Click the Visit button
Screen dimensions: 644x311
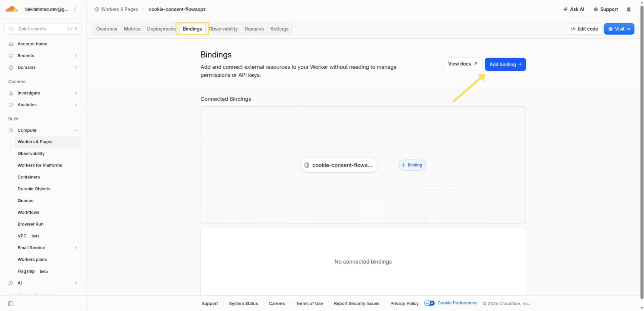tap(619, 29)
